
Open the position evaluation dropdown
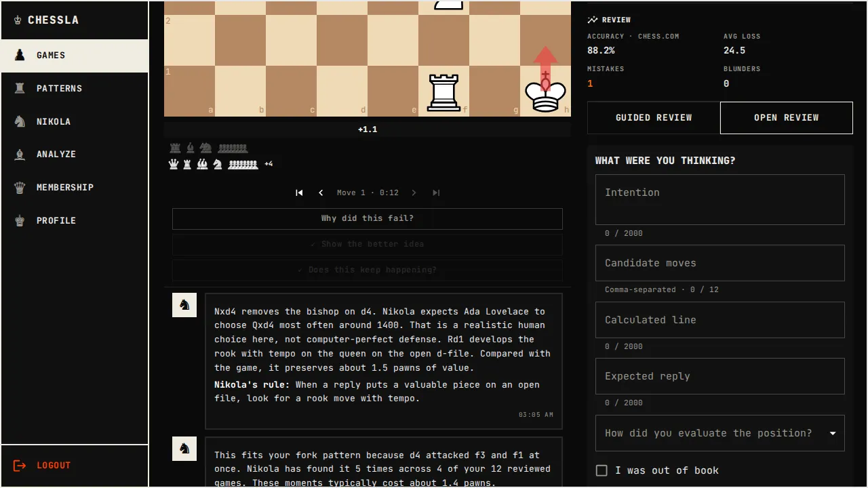(720, 433)
